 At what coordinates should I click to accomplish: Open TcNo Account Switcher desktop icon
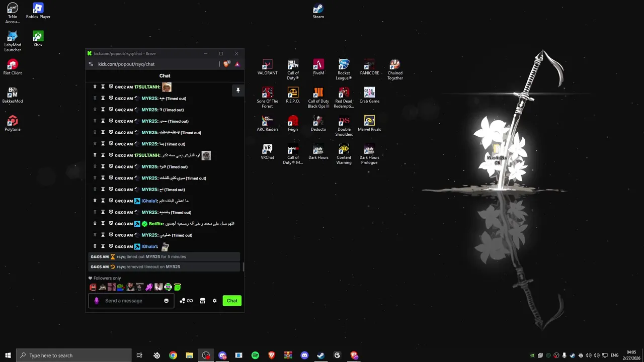(x=13, y=13)
